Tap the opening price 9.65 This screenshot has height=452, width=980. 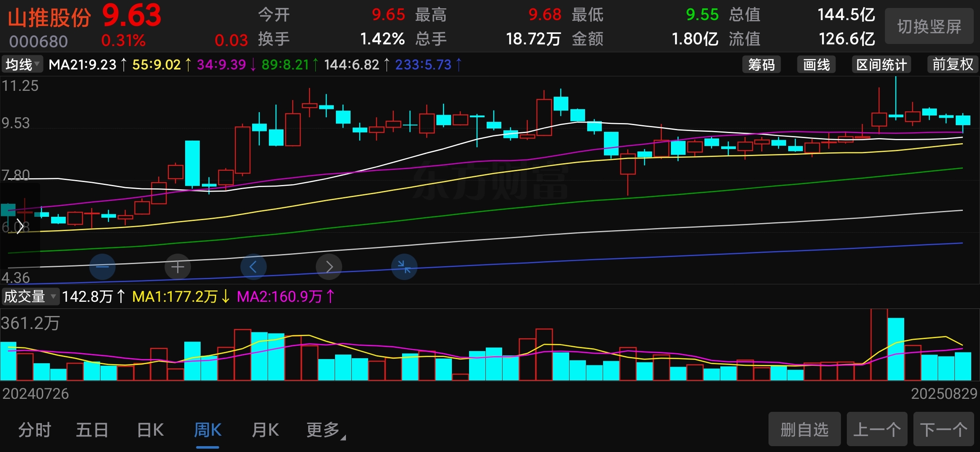point(388,15)
